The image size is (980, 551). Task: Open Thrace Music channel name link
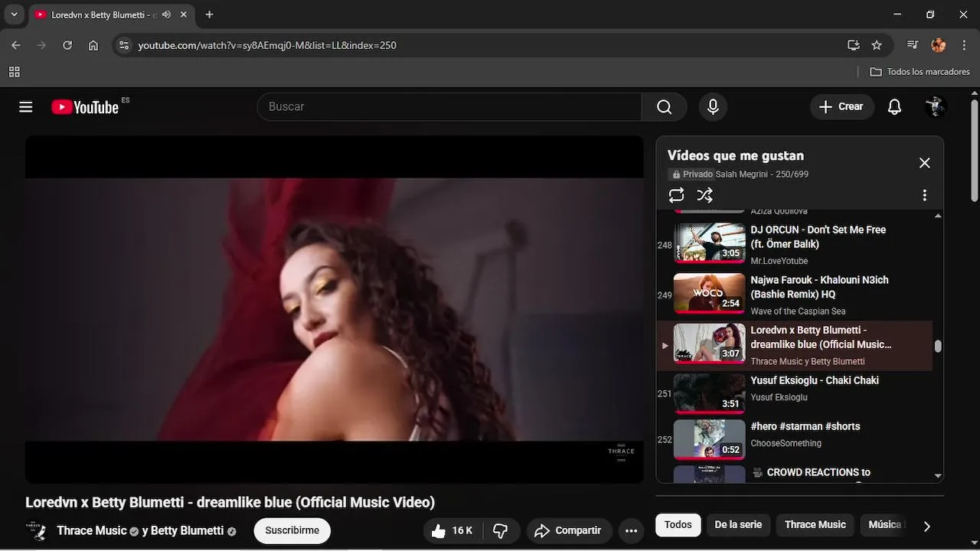[92, 530]
